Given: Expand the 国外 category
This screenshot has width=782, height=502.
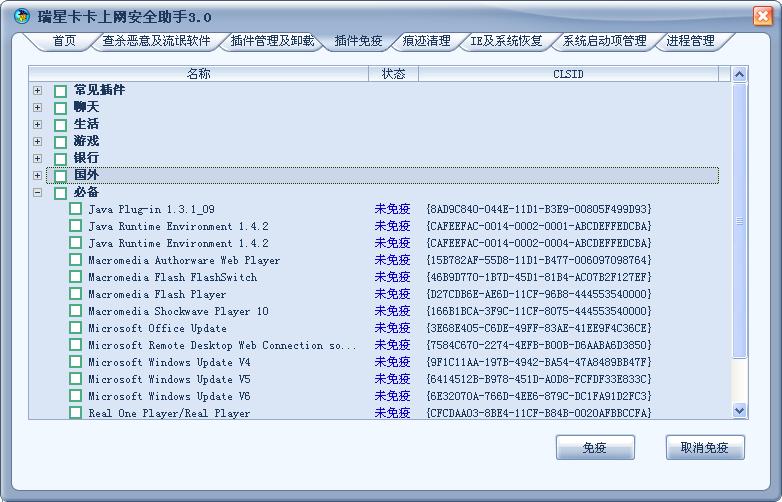Looking at the screenshot, I should (37, 175).
